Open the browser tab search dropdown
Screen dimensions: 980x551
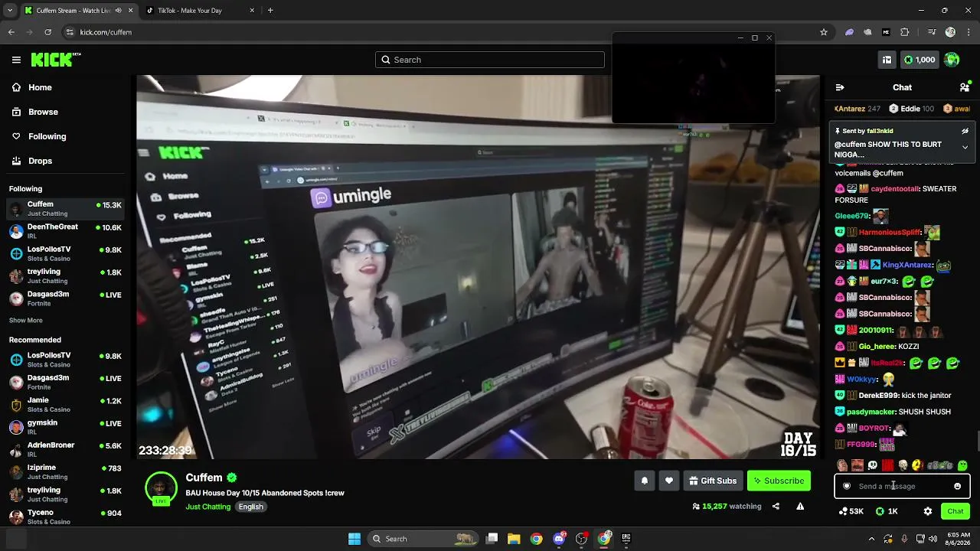(x=10, y=11)
